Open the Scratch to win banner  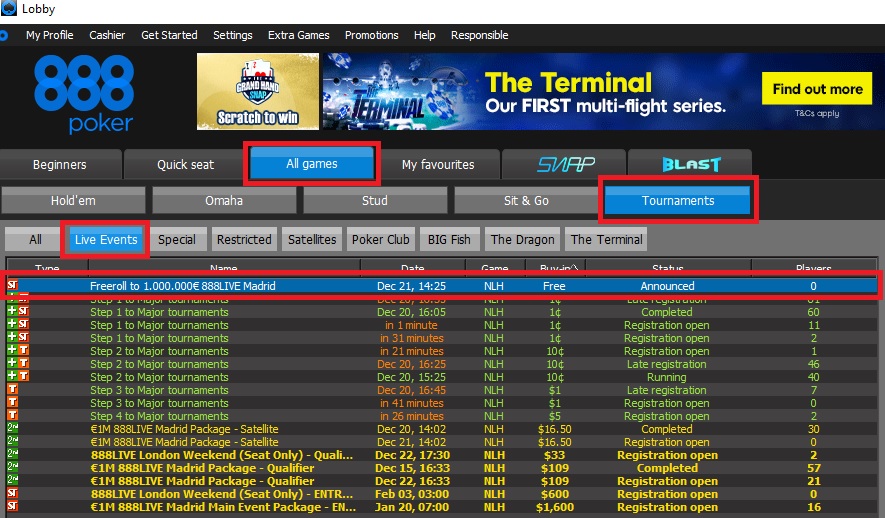coord(258,91)
